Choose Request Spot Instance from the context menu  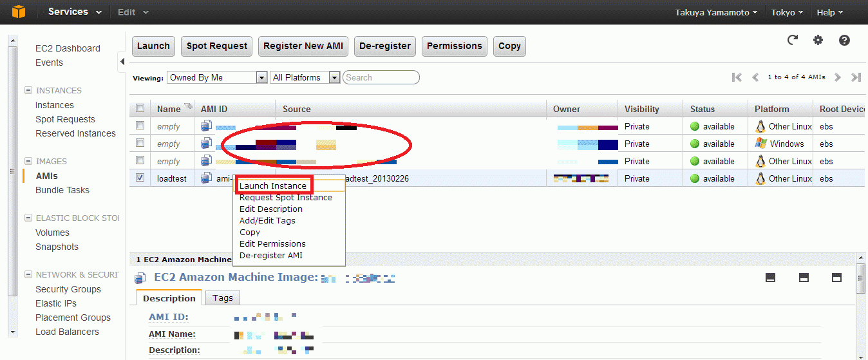point(286,197)
